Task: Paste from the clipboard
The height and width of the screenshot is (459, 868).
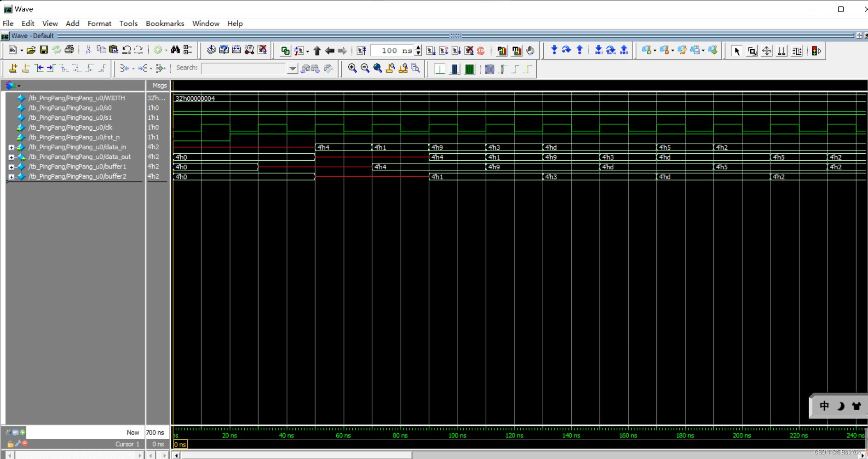Action: click(114, 50)
